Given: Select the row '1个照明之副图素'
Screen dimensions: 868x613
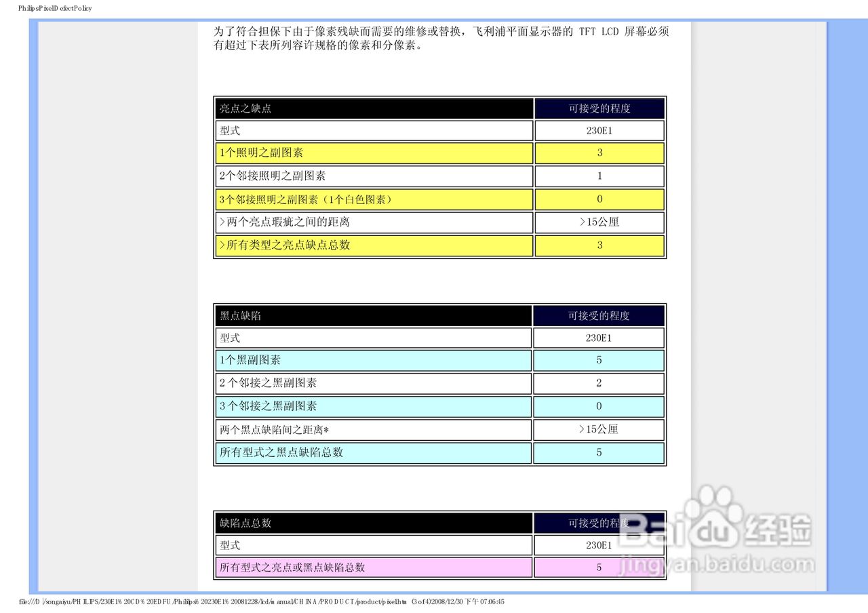Looking at the screenshot, I should click(374, 153).
